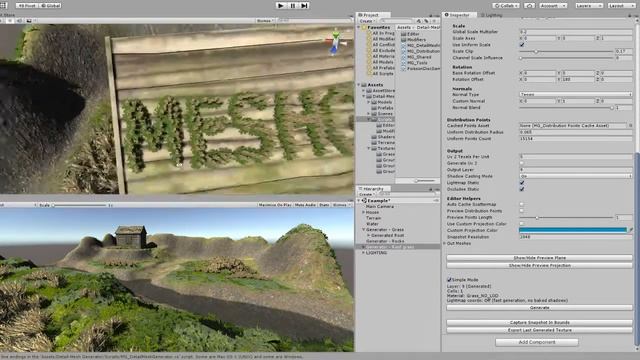Click the Step frame button

pos(304,6)
